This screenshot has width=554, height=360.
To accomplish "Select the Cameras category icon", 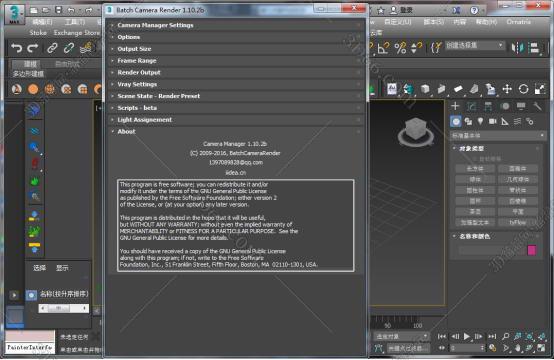I will (x=493, y=122).
